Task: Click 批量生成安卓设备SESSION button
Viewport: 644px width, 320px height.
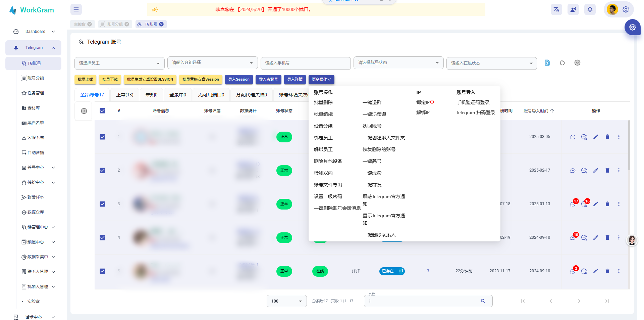Action: click(150, 79)
